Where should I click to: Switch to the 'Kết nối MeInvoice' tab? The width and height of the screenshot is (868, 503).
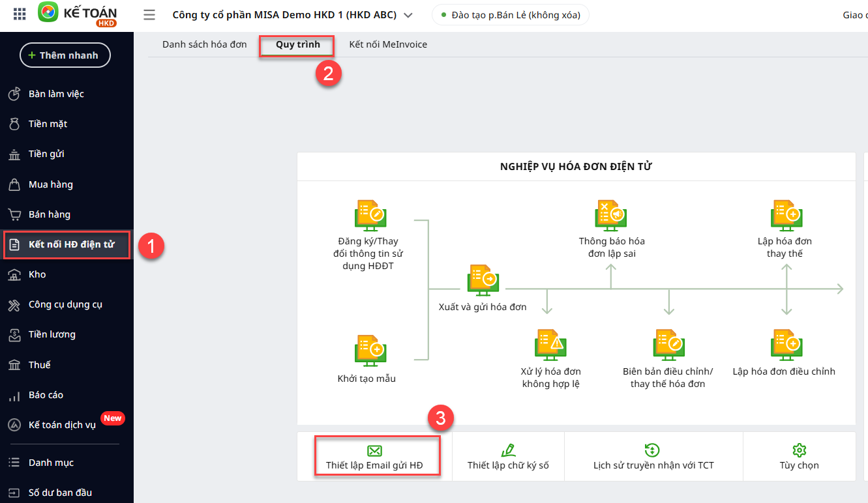pos(388,44)
